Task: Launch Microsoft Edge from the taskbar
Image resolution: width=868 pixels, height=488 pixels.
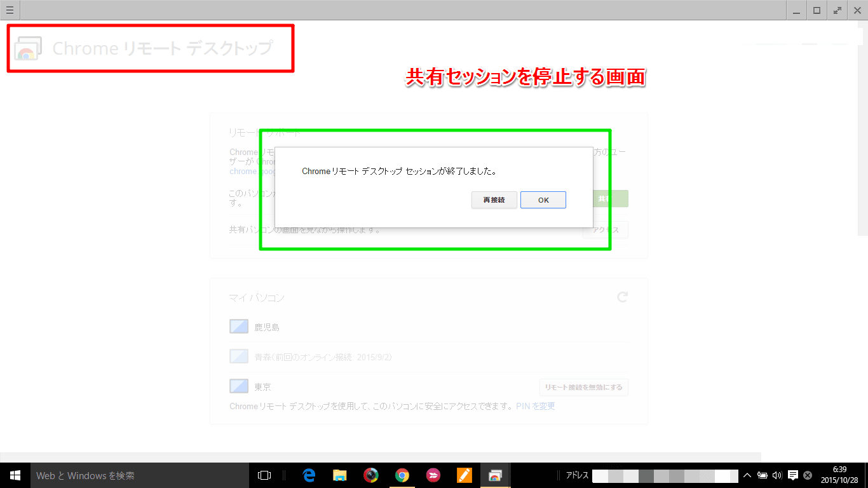Action: (x=309, y=475)
